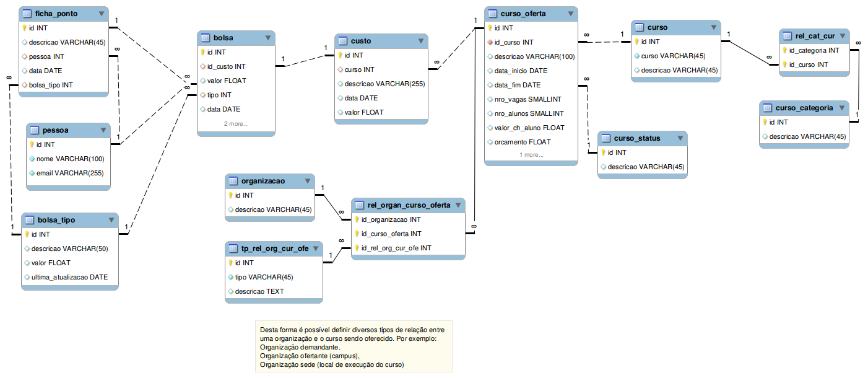
Task: Click the custo table icon
Action: 341,41
